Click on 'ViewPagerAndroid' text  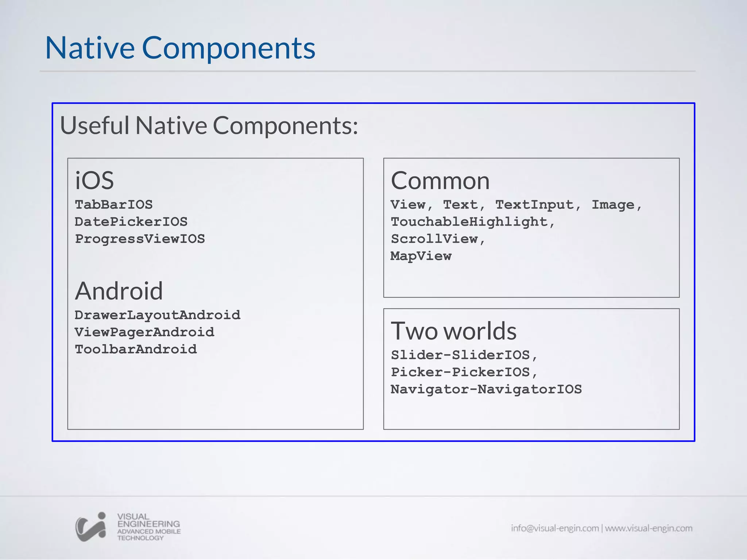tap(144, 332)
